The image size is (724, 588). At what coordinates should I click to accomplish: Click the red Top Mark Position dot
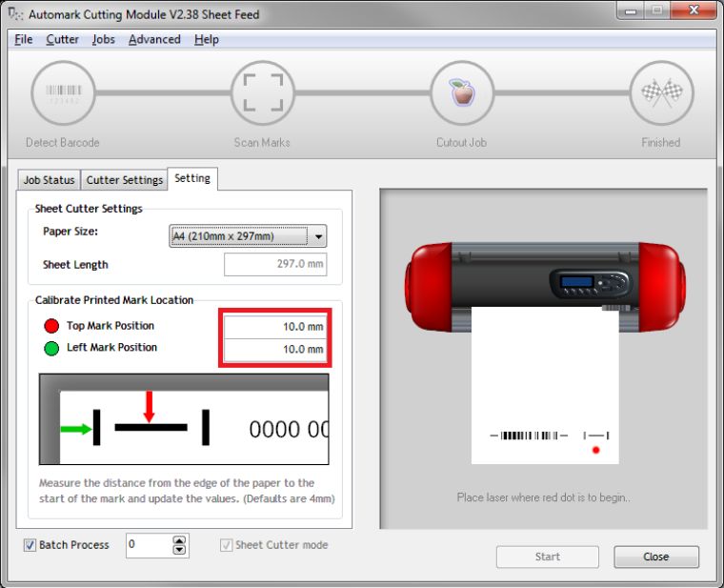tap(51, 326)
